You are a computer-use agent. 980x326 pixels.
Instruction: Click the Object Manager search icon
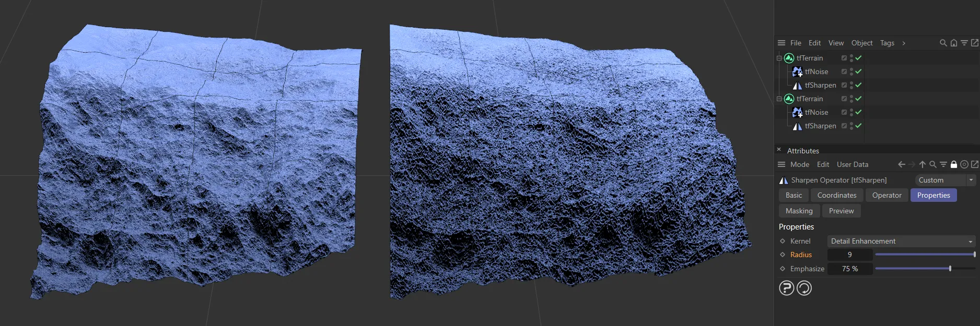tap(943, 43)
